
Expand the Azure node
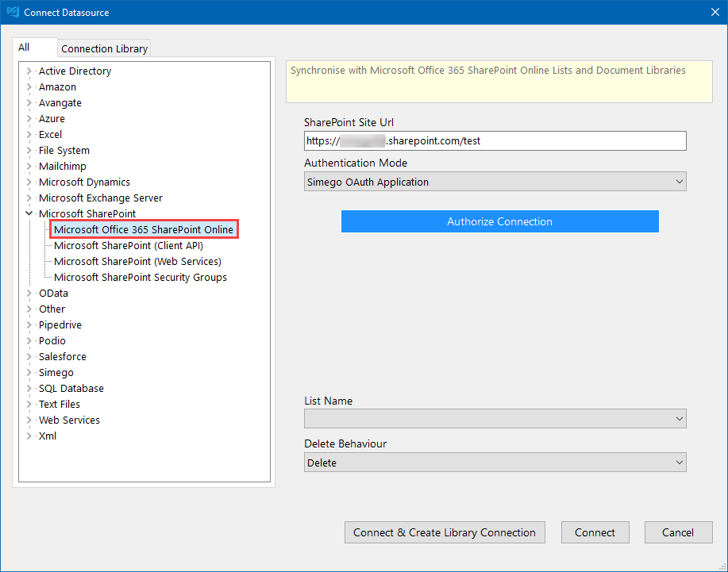click(x=29, y=119)
